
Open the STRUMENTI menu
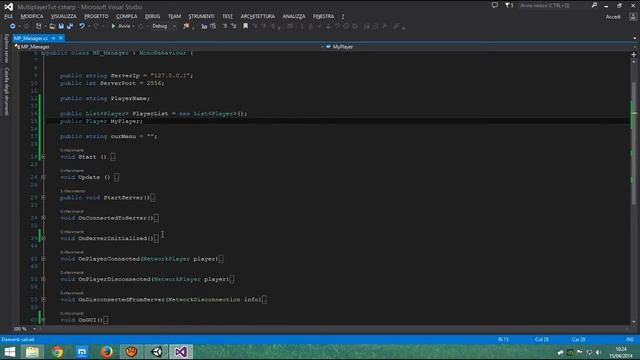tap(201, 16)
